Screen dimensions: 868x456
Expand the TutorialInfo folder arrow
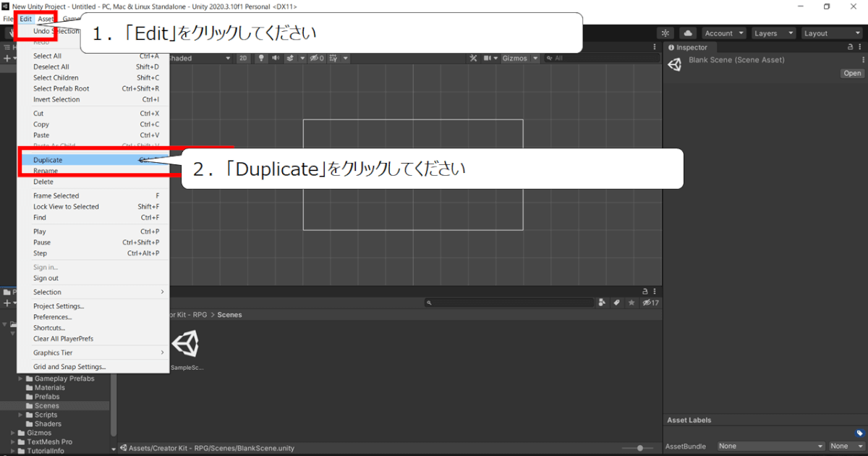(x=12, y=451)
